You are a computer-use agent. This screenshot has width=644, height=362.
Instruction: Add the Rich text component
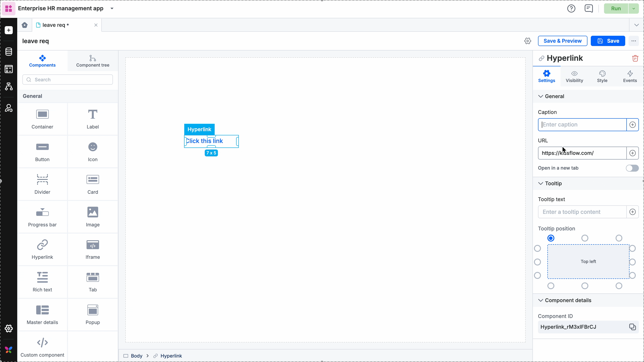42,282
